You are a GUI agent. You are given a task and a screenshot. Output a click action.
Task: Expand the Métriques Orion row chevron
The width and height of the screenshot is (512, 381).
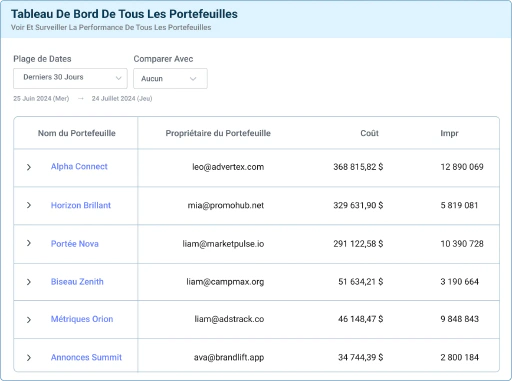coord(29,320)
